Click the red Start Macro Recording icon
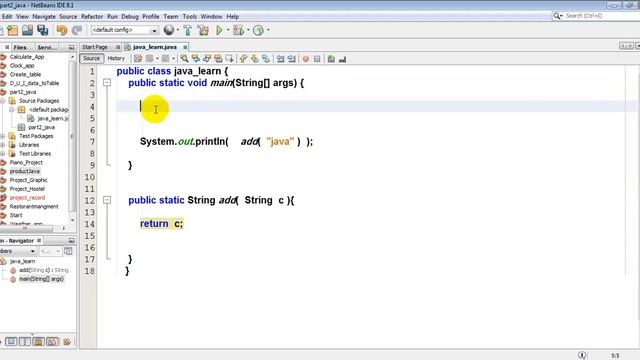The image size is (640, 360). tap(306, 59)
